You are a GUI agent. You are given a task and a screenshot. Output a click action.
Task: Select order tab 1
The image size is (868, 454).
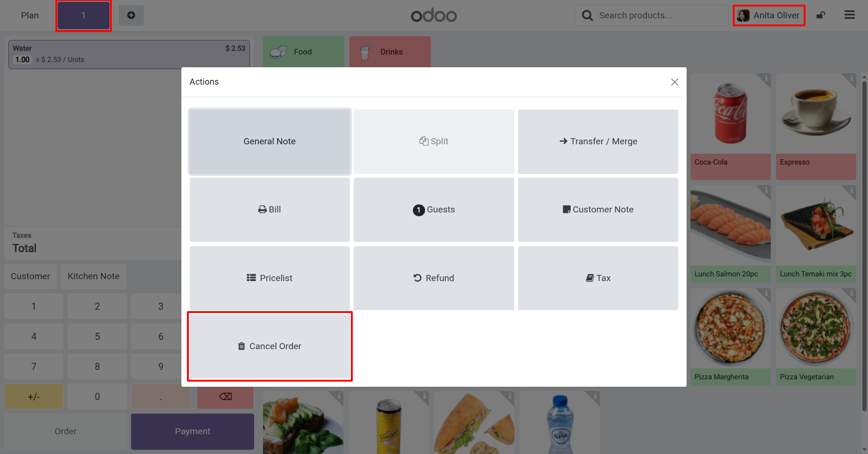click(84, 16)
